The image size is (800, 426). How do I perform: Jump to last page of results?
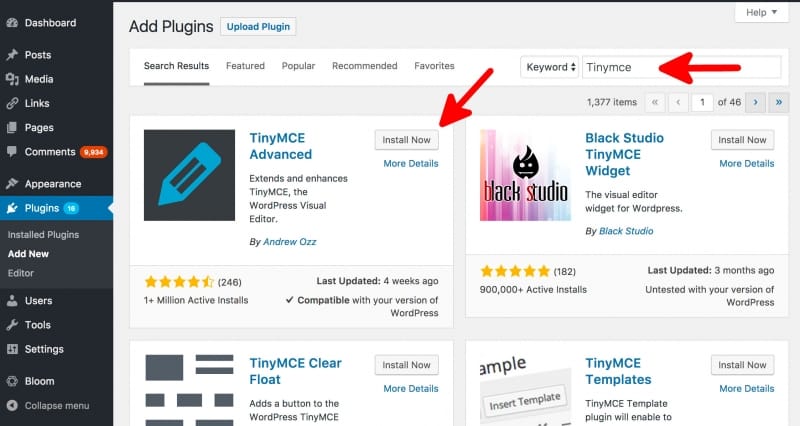(778, 102)
